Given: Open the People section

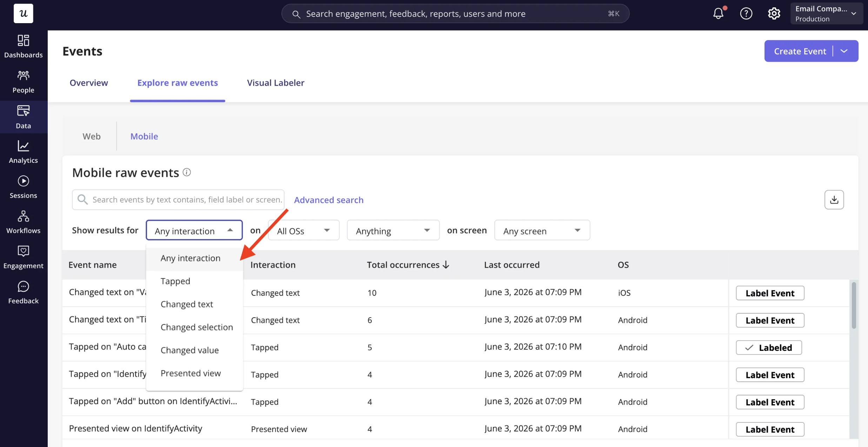Looking at the screenshot, I should coord(23,82).
